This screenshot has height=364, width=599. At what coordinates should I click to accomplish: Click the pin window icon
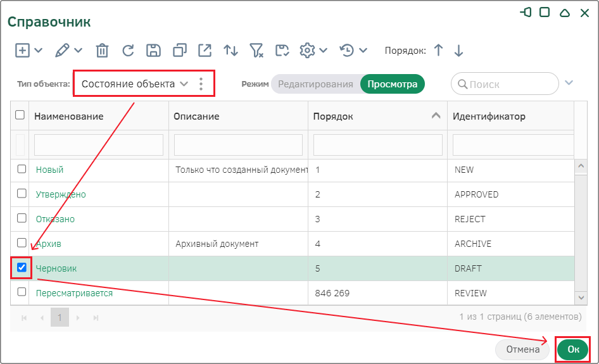click(526, 13)
